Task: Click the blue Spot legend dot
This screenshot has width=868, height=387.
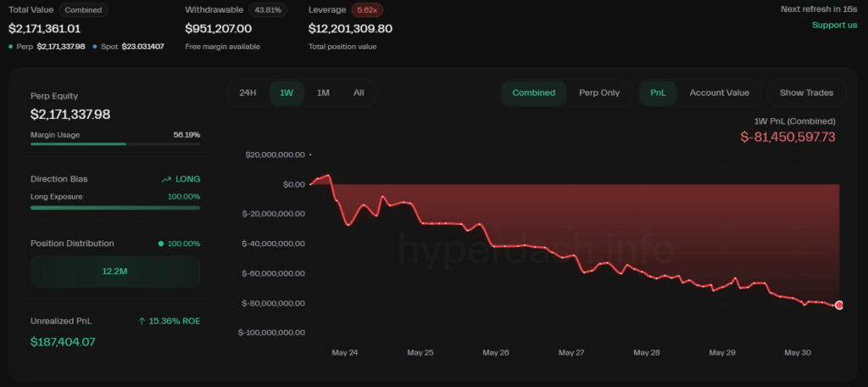Action: point(95,47)
